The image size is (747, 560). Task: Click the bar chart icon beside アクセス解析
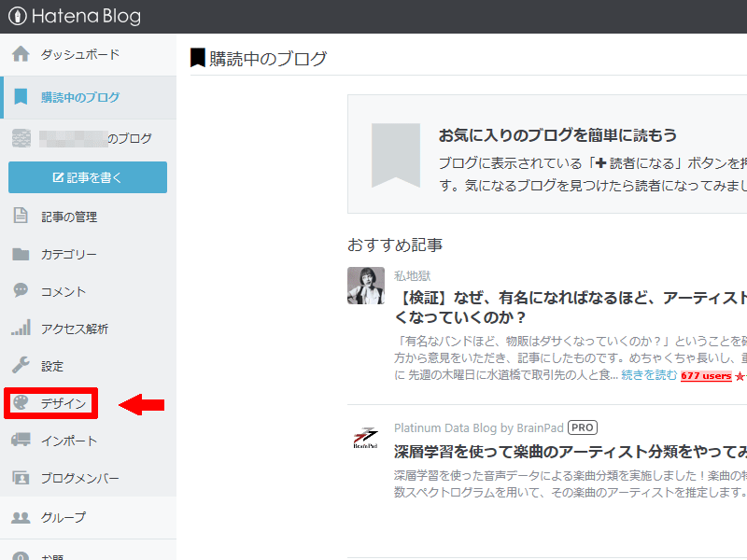21,328
